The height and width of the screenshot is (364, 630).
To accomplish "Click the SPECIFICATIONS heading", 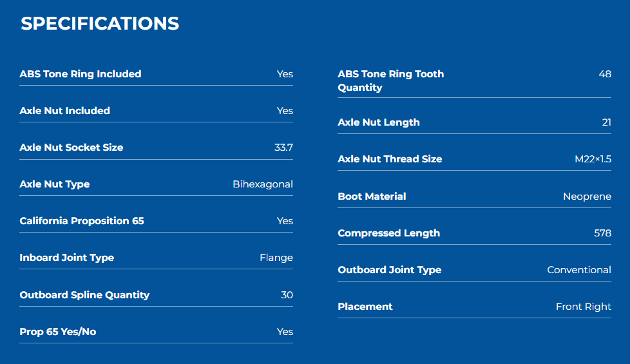I will tap(100, 23).
